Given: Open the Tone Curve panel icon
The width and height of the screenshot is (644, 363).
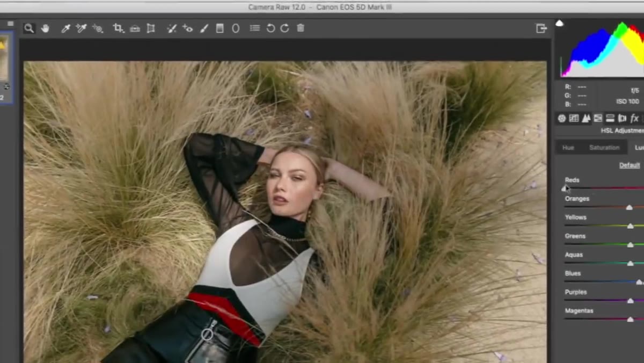Looking at the screenshot, I should 574,118.
